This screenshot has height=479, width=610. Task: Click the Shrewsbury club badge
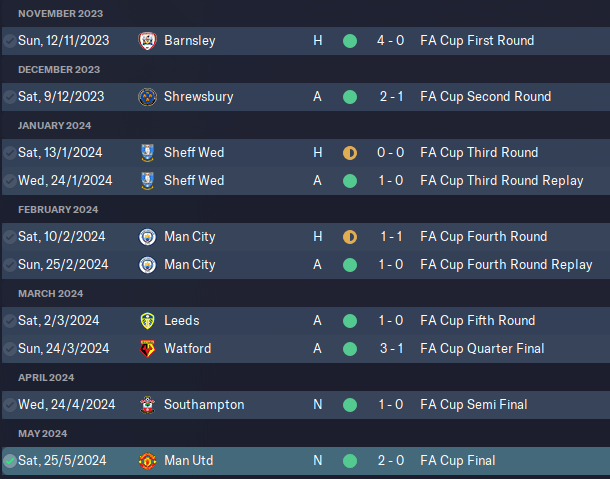click(148, 97)
